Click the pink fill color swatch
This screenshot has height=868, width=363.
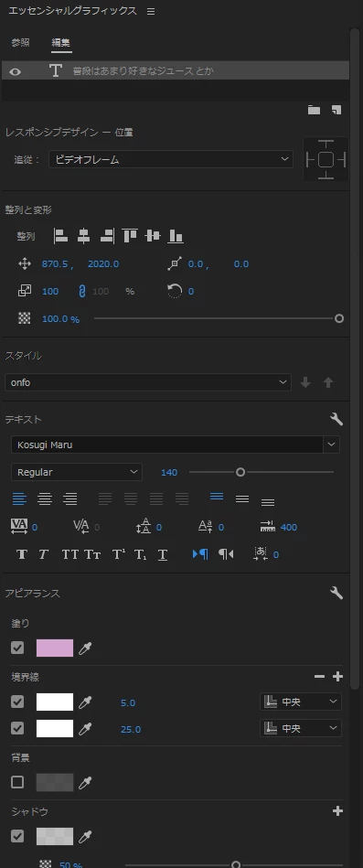click(x=55, y=648)
